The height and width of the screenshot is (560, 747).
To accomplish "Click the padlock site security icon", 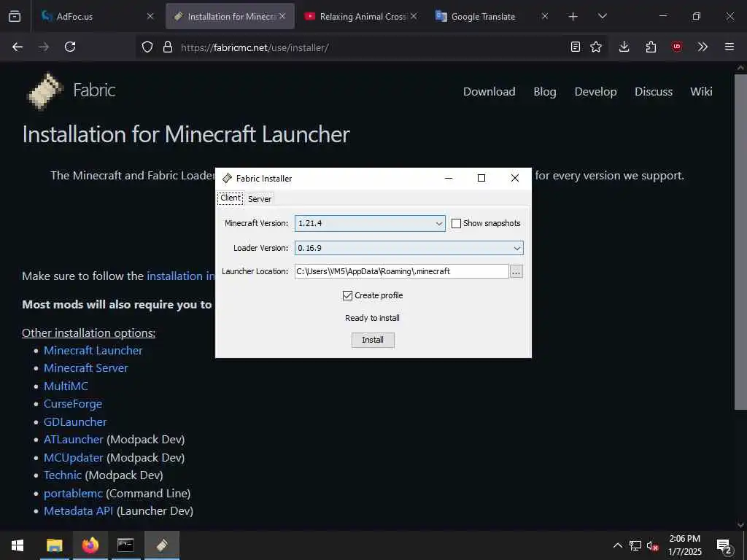I will pos(167,47).
